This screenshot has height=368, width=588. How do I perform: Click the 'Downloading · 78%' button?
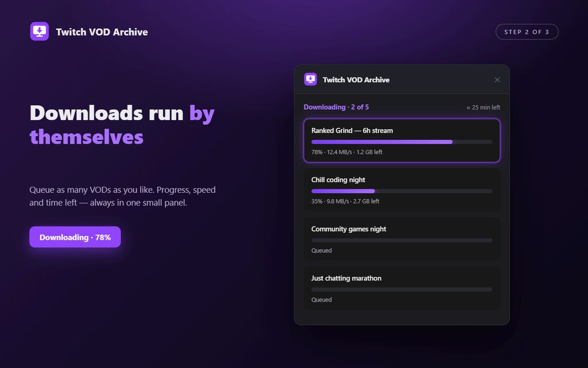pyautogui.click(x=75, y=237)
